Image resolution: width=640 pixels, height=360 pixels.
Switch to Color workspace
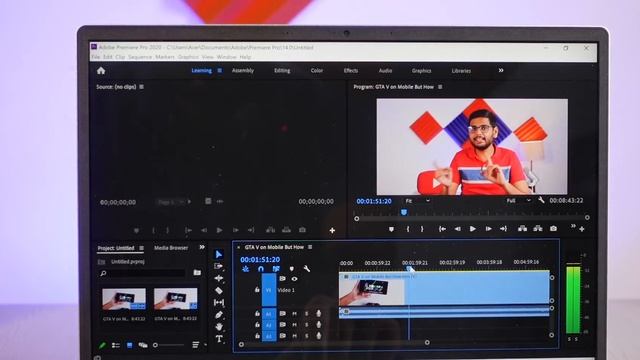point(317,70)
